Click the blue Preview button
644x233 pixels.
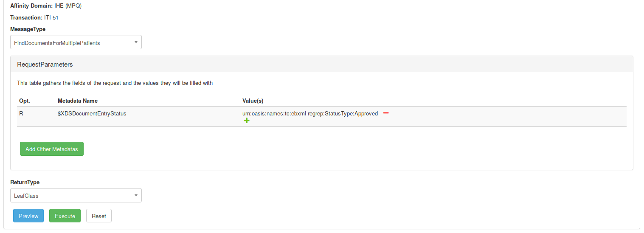28,216
